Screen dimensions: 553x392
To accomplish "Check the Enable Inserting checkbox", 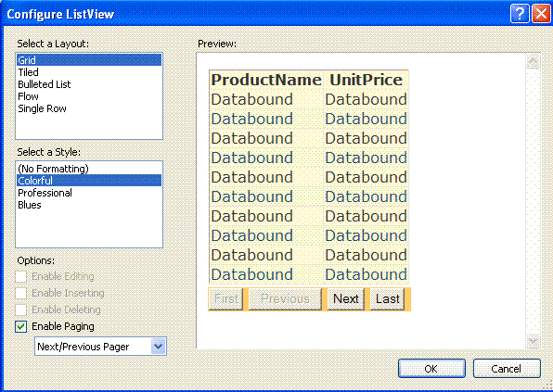I will [20, 293].
